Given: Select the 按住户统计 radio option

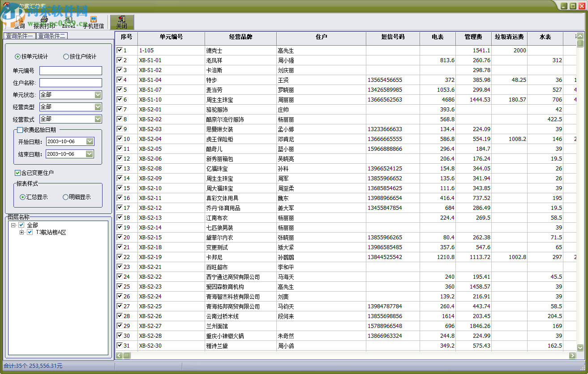Looking at the screenshot, I should (80, 57).
